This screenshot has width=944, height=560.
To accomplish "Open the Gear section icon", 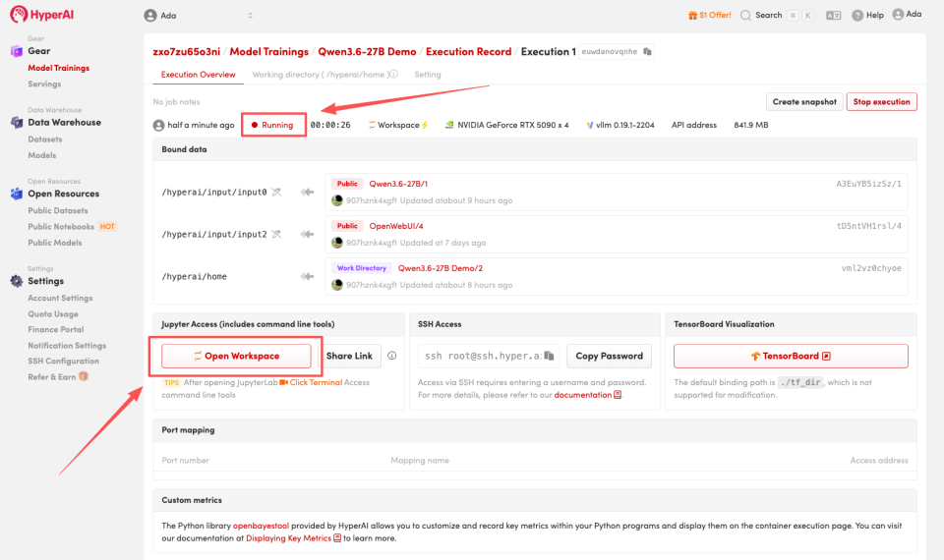I will [17, 51].
